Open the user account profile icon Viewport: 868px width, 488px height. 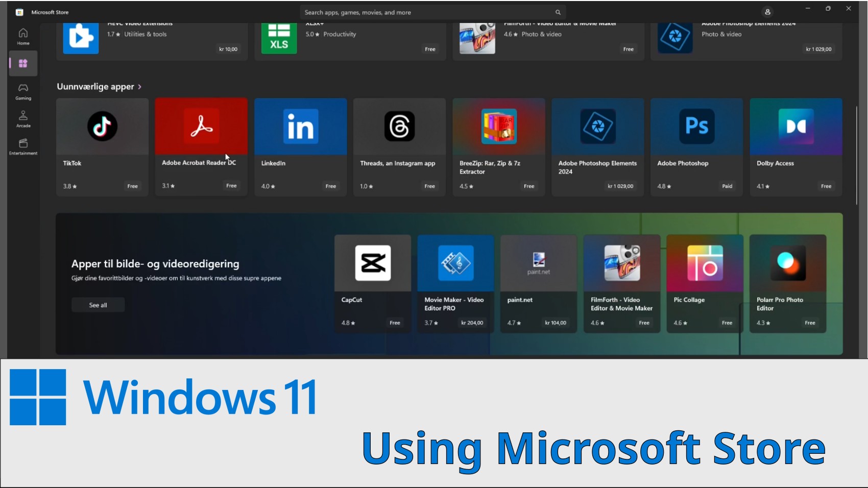coord(767,12)
